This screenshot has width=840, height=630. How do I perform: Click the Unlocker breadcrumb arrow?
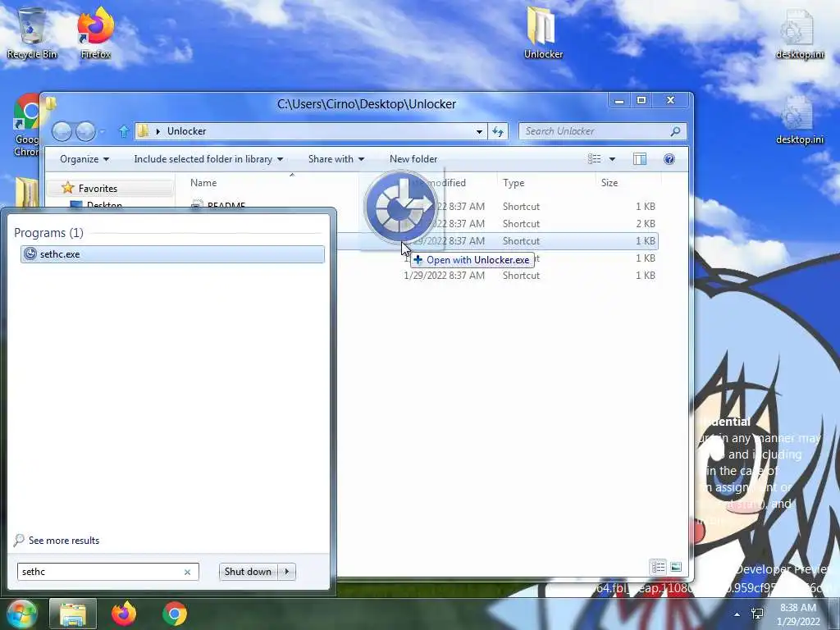[158, 131]
